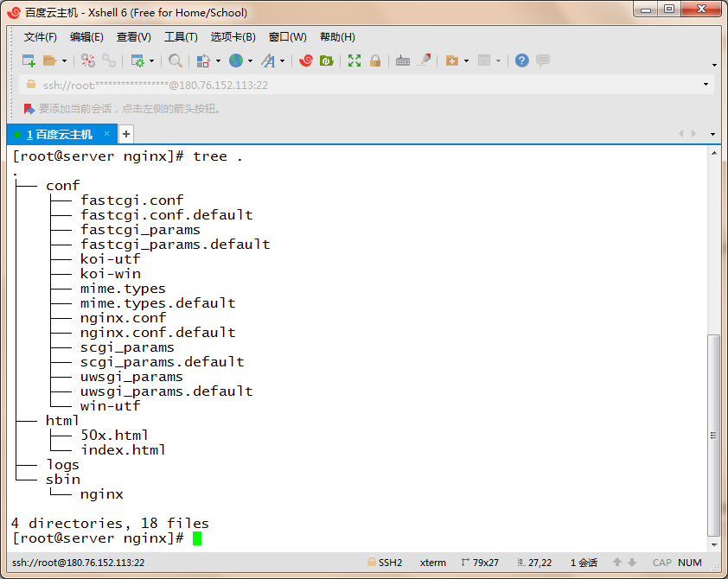Click the speech bubble feedback icon
728x579 pixels.
click(543, 60)
